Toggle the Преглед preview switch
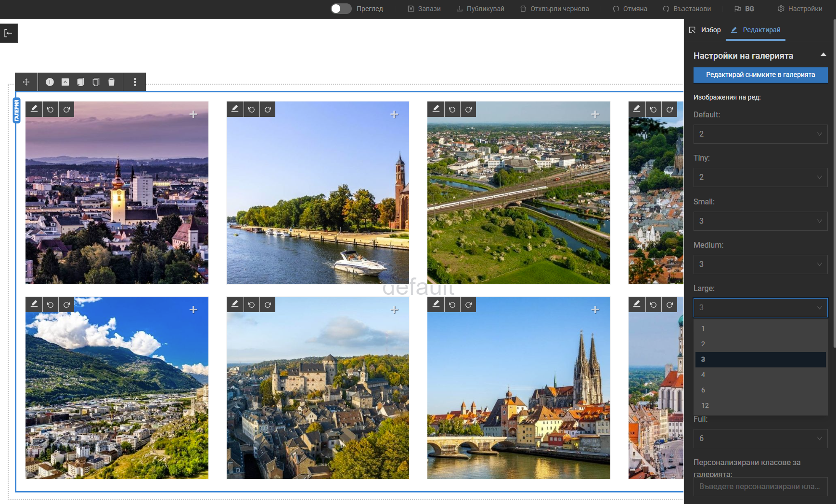The width and height of the screenshot is (836, 504). point(341,9)
